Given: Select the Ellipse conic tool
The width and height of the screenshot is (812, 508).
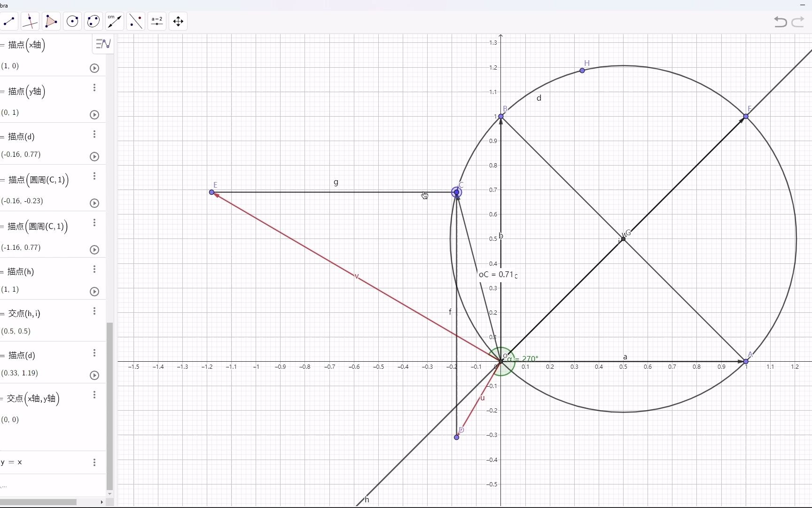Looking at the screenshot, I should [x=94, y=21].
